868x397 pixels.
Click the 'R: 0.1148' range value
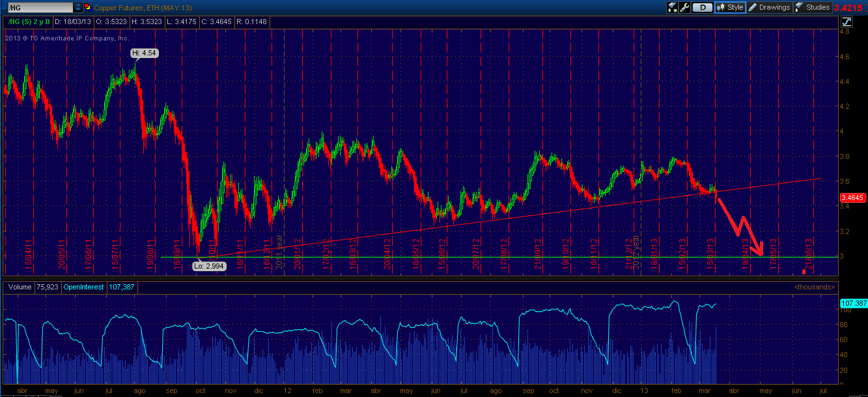coord(251,22)
